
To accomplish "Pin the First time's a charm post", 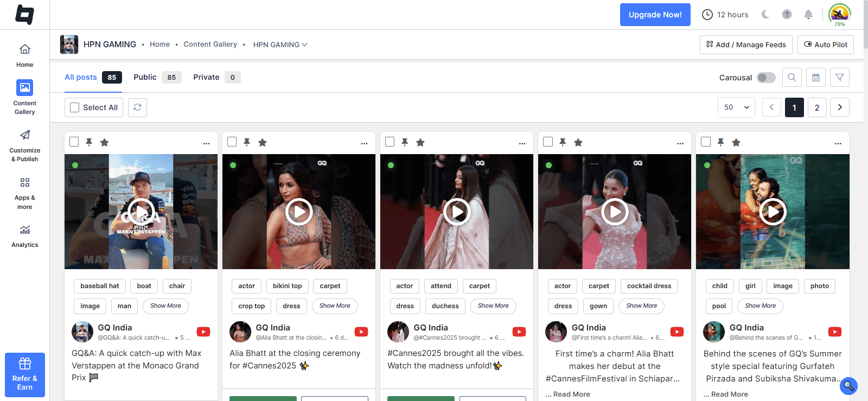I will (x=563, y=142).
